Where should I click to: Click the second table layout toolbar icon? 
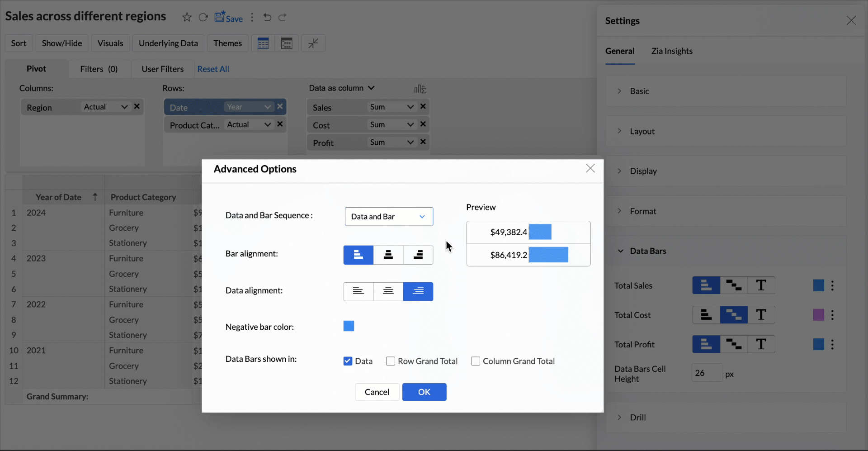point(287,43)
